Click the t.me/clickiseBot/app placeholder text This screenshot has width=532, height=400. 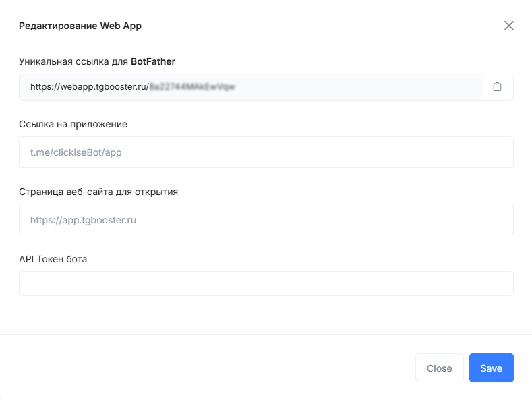point(76,153)
